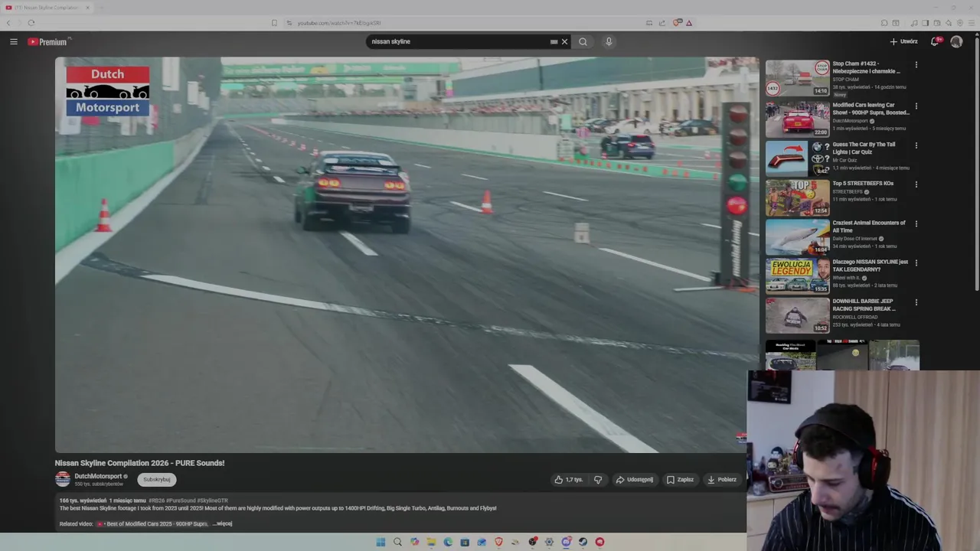Open Brave Shields lion icon

677,23
